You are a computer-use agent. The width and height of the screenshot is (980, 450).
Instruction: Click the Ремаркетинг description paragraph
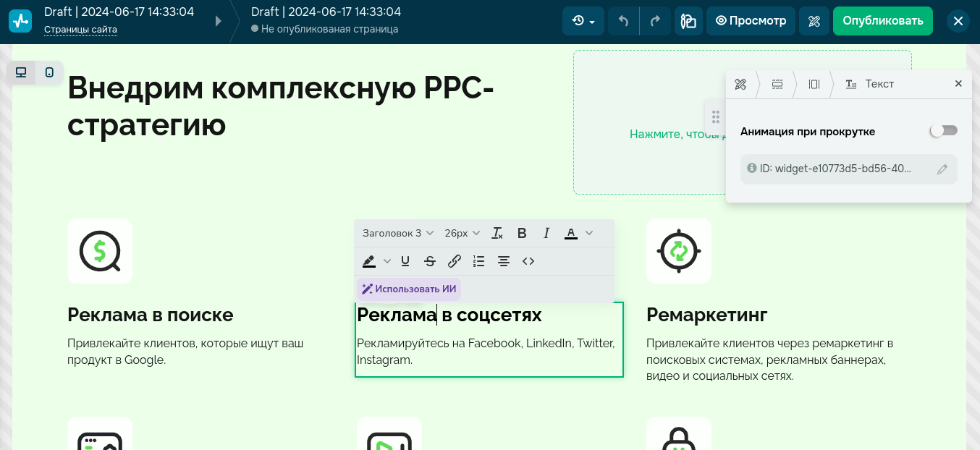pyautogui.click(x=770, y=360)
